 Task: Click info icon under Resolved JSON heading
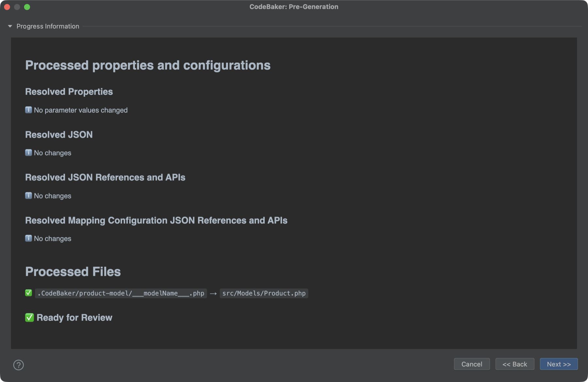point(29,153)
